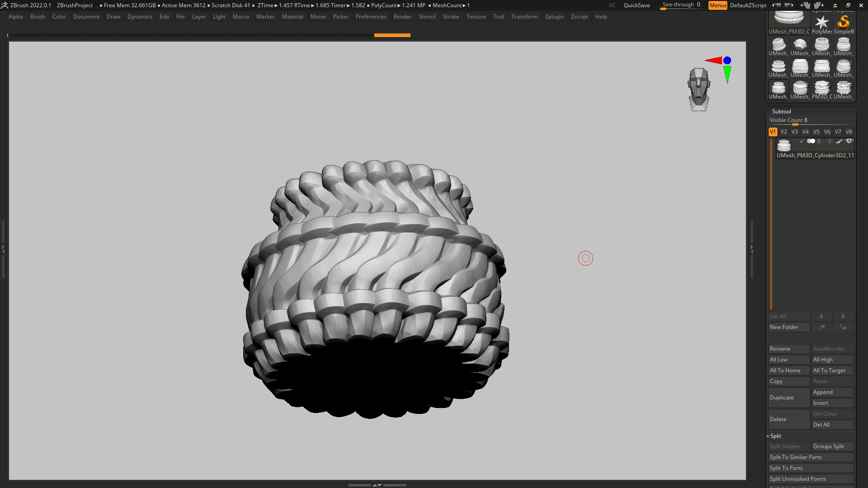Select subtool intersection boolean mode icon
This screenshot has width=868, height=488.
[830, 141]
